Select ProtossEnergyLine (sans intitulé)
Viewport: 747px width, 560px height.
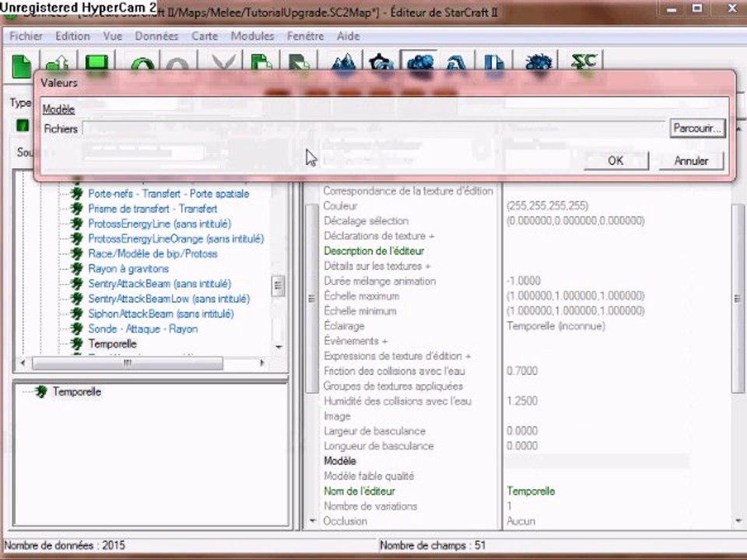160,224
